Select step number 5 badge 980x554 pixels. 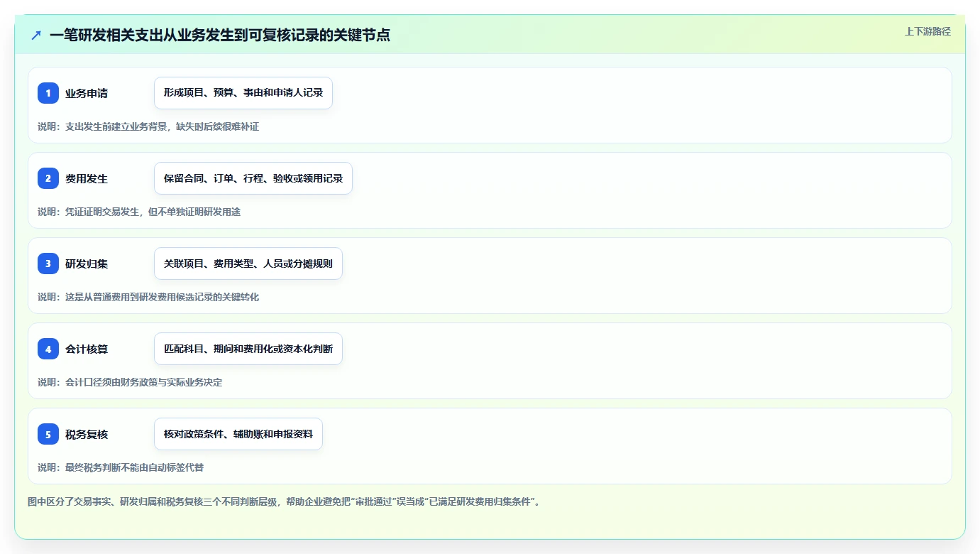(48, 434)
